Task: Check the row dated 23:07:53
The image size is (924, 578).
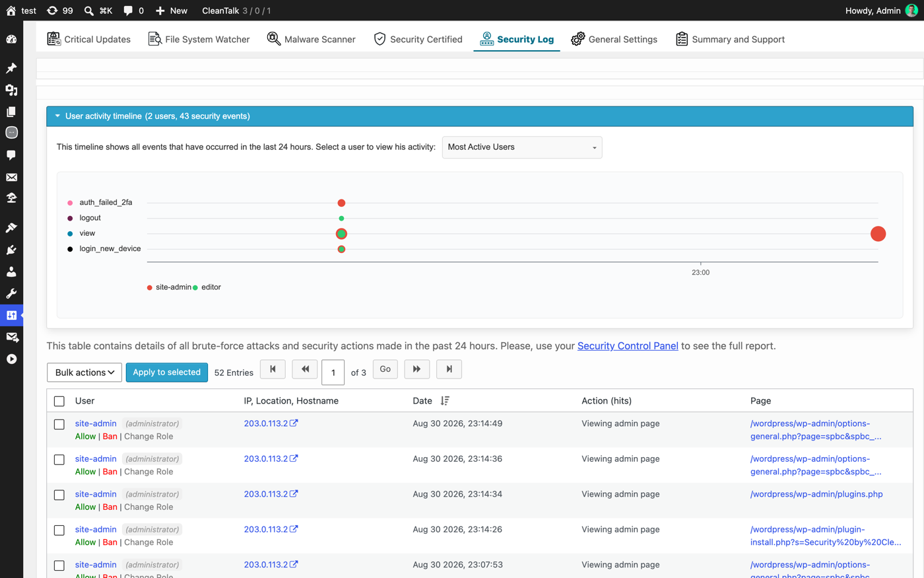Action: coord(59,565)
